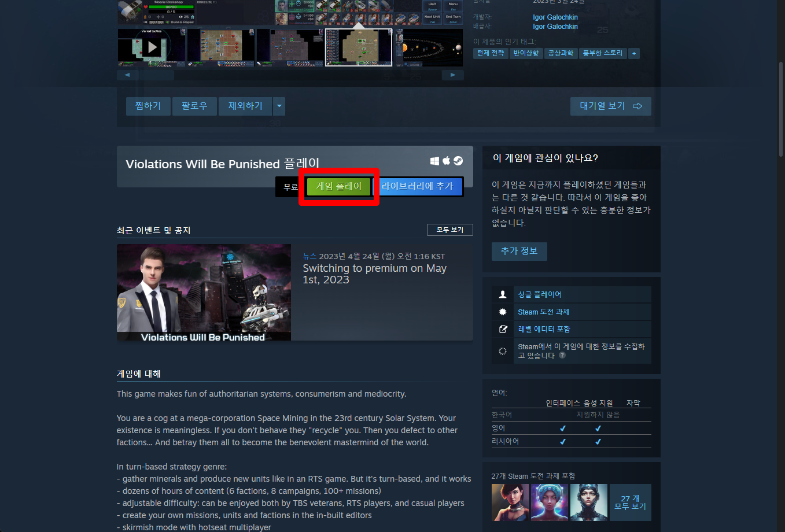Viewport: 785px width, 532px height.
Task: Select the 반이상향 tag
Action: 526,53
